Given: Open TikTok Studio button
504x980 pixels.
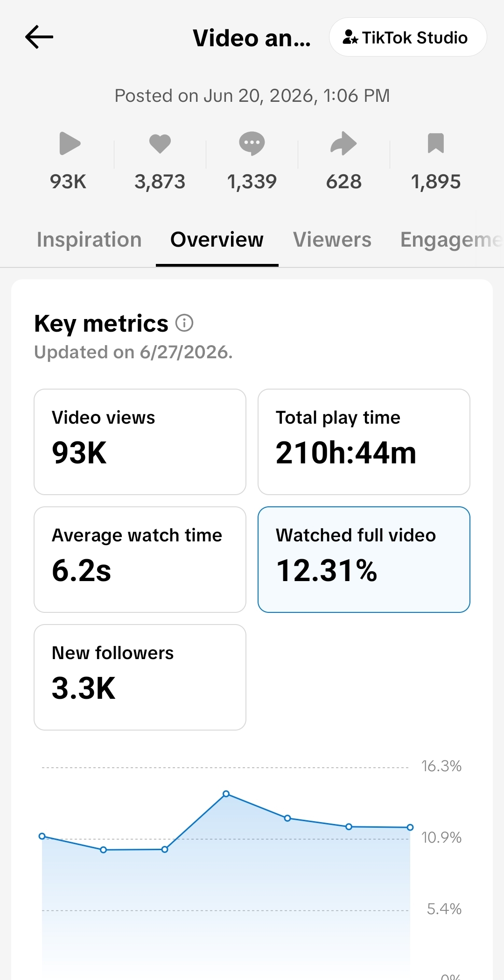Looking at the screenshot, I should point(408,37).
